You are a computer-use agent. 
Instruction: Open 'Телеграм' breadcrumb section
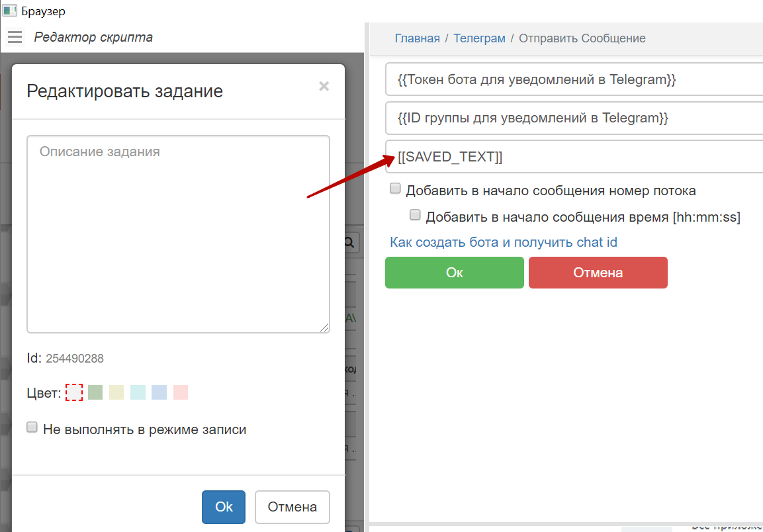click(479, 38)
